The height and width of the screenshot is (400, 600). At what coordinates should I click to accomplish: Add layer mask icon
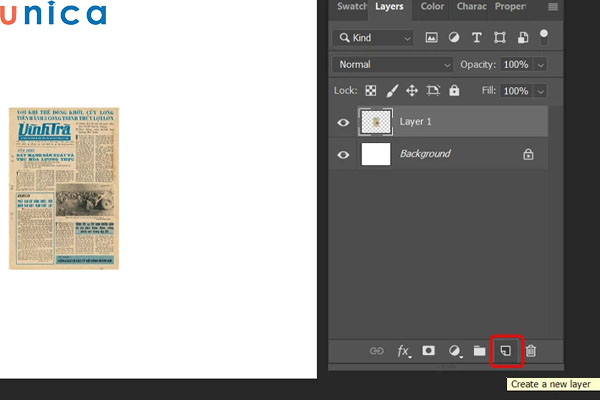[x=429, y=351]
